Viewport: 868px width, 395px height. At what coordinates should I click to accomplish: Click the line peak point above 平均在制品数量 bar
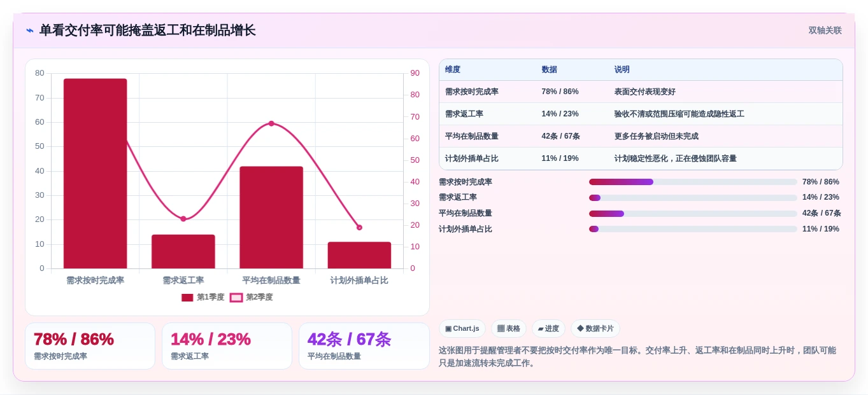pyautogui.click(x=271, y=123)
